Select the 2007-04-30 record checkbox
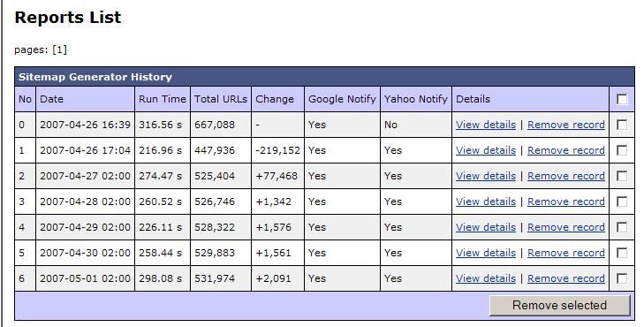 622,253
